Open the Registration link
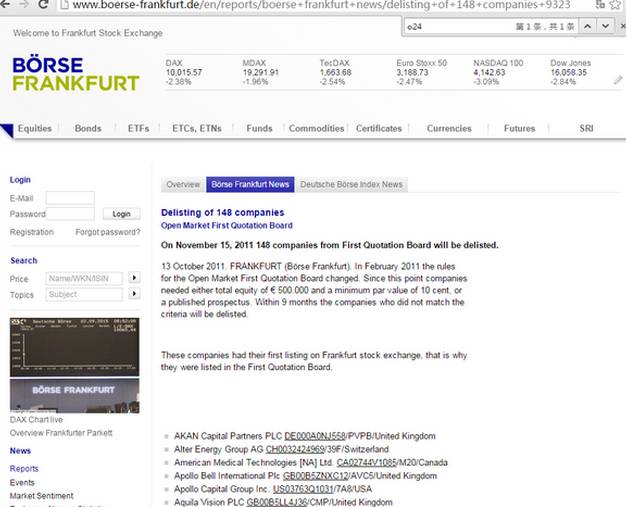Image resolution: width=626 pixels, height=507 pixels. tap(32, 232)
